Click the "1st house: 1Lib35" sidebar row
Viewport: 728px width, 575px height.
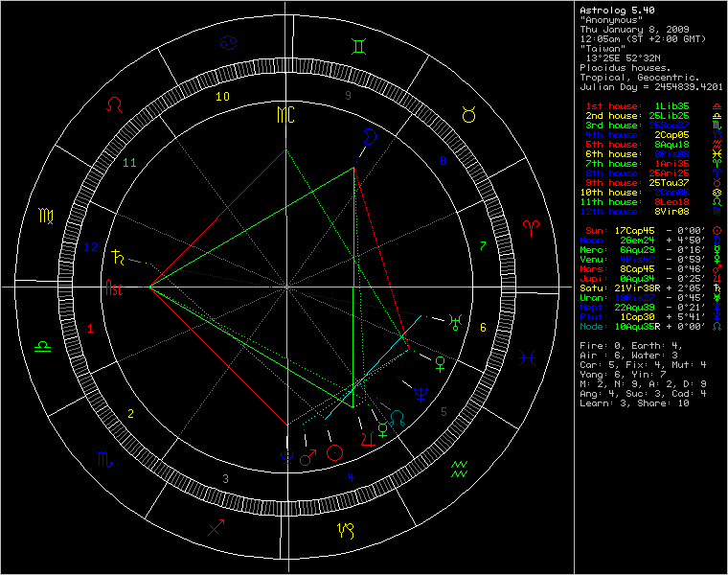point(646,105)
